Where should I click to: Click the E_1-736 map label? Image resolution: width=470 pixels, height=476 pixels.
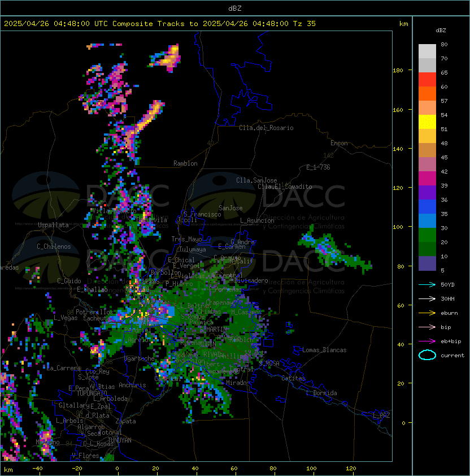tap(318, 167)
